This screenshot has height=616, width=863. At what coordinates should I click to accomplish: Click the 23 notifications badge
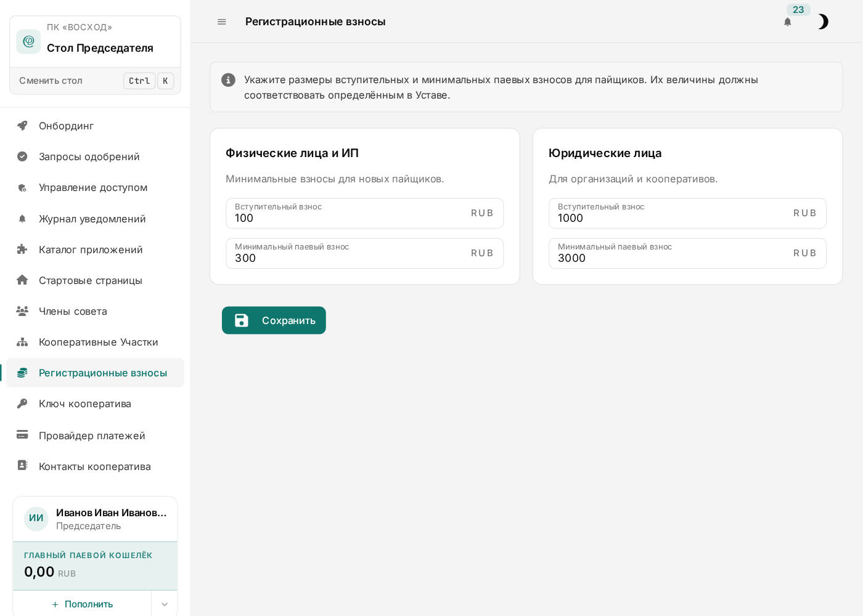[798, 10]
